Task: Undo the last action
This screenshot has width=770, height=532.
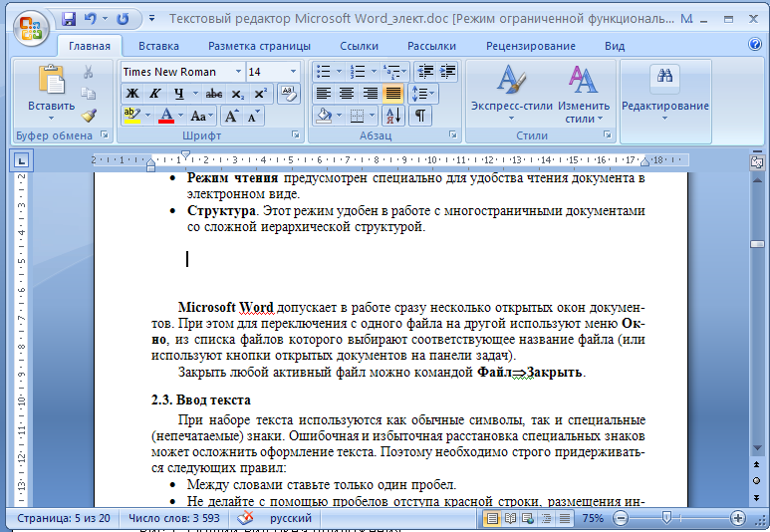Action: [x=90, y=19]
